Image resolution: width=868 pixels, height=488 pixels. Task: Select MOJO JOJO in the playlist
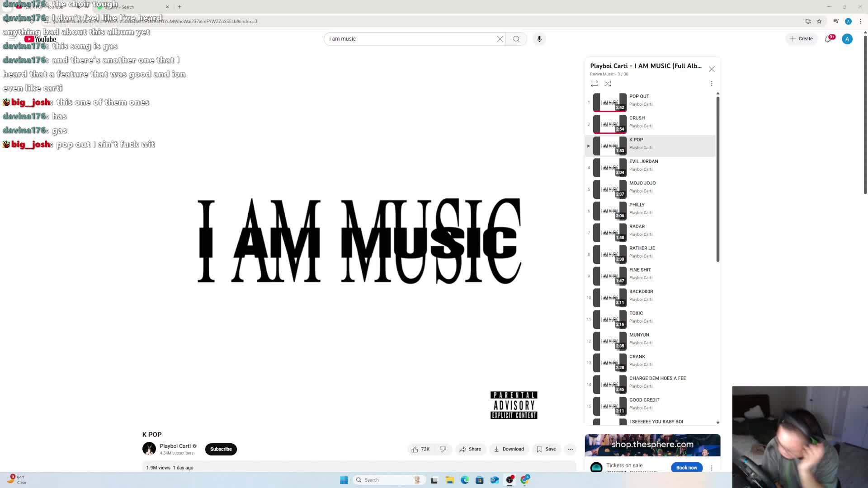pyautogui.click(x=651, y=189)
